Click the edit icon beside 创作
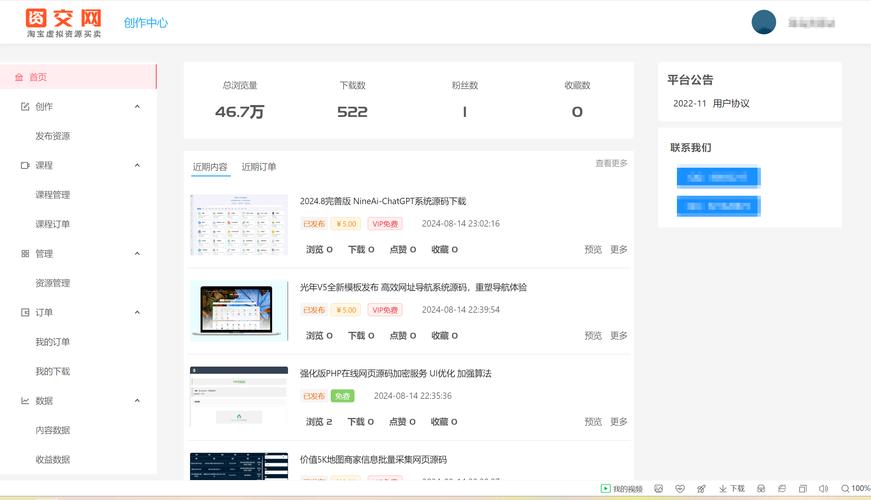 25,107
